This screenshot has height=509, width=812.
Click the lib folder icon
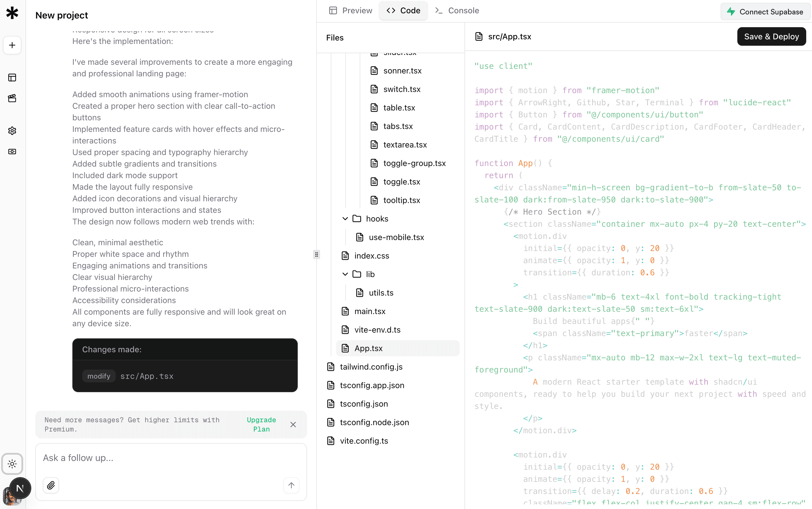pyautogui.click(x=357, y=274)
